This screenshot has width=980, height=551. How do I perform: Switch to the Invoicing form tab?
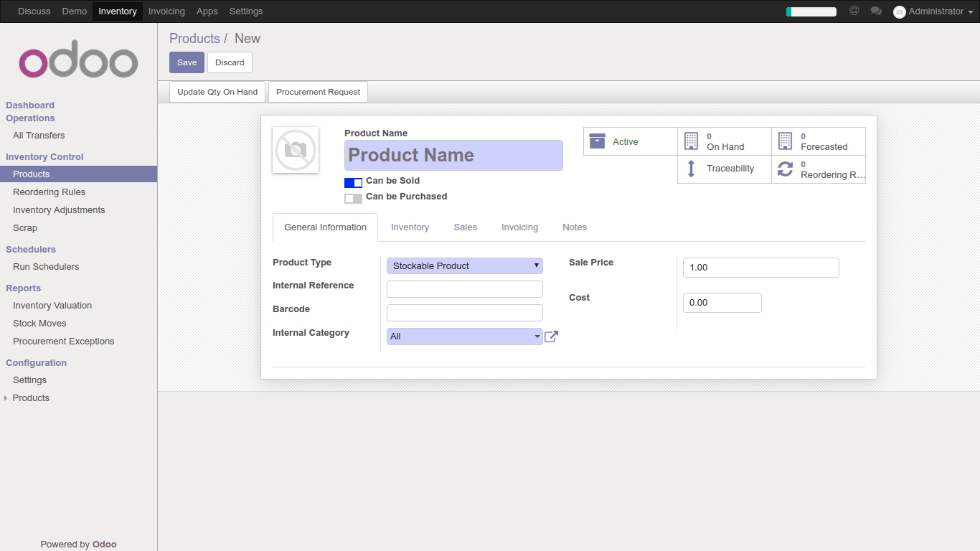pyautogui.click(x=519, y=227)
